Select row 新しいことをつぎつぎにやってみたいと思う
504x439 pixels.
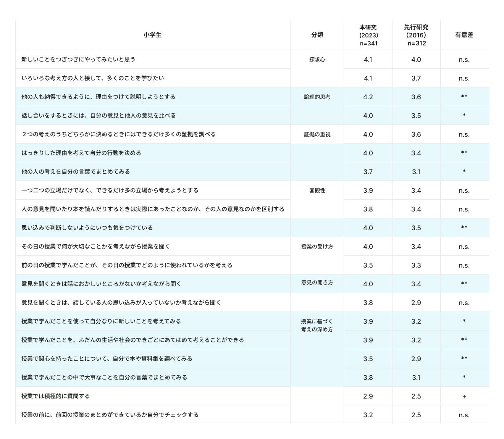pyautogui.click(x=252, y=59)
